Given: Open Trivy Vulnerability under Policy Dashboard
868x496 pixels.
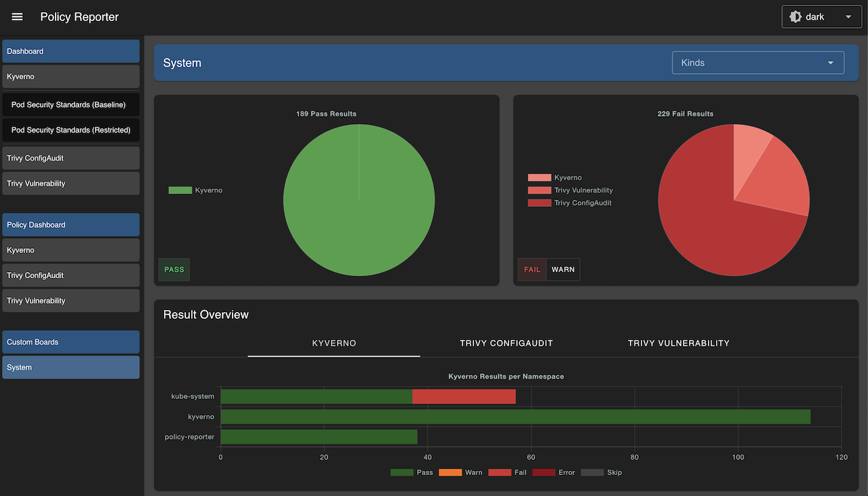Looking at the screenshot, I should pos(71,301).
